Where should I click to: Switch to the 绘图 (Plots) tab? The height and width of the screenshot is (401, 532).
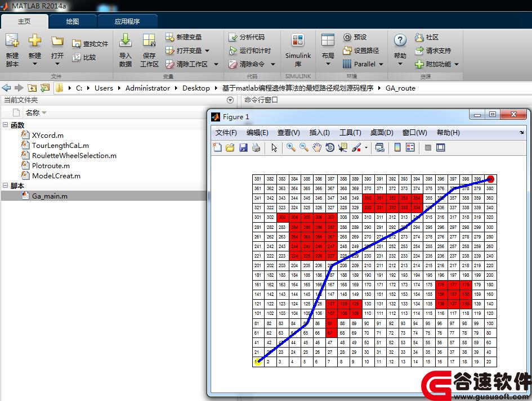pos(73,21)
